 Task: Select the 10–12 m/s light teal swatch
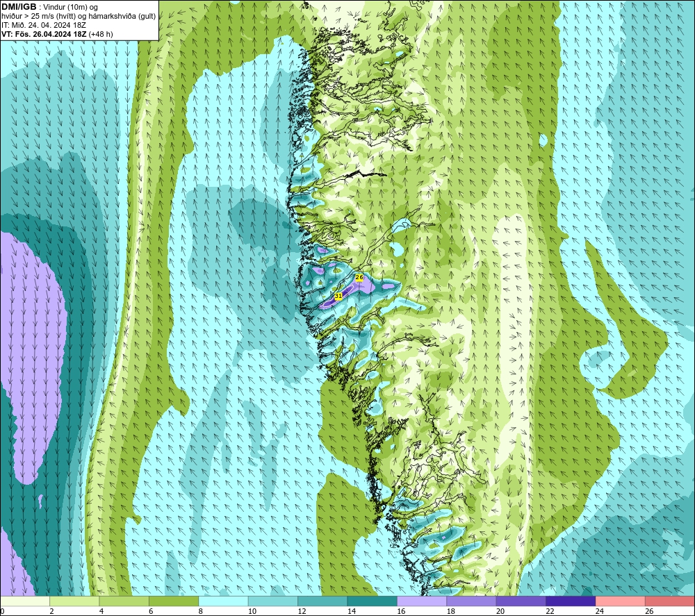[x=273, y=601]
